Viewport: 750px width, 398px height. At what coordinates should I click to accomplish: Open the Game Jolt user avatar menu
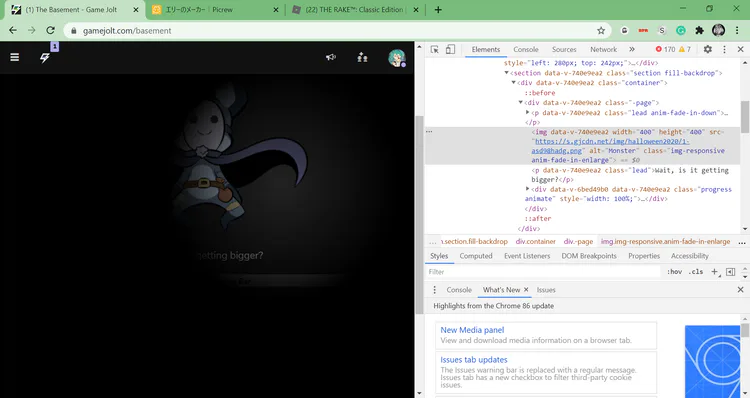[x=397, y=58]
